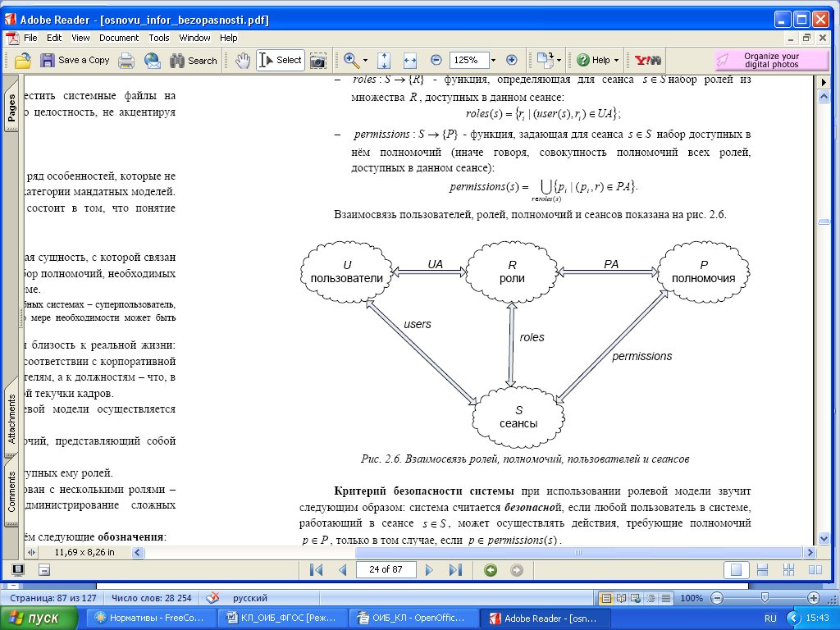Switch to КЛ_ОИБ_ФГОС Word taskbar window

(283, 619)
